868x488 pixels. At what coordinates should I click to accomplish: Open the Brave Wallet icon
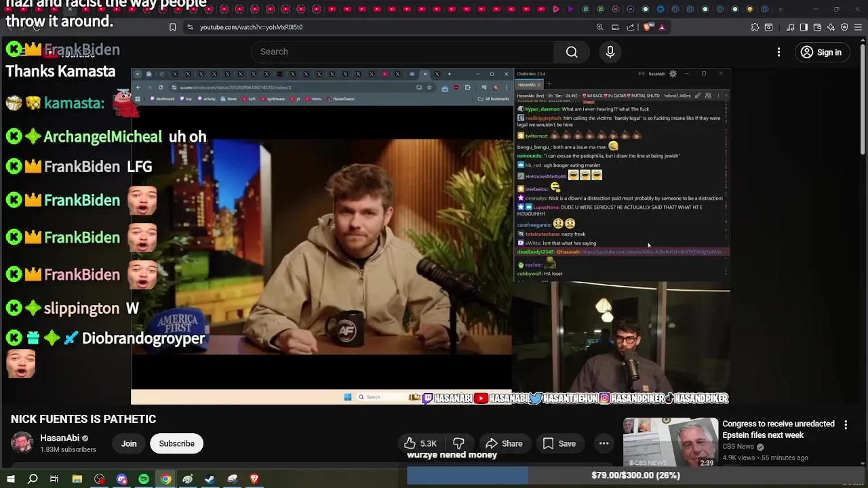click(817, 27)
